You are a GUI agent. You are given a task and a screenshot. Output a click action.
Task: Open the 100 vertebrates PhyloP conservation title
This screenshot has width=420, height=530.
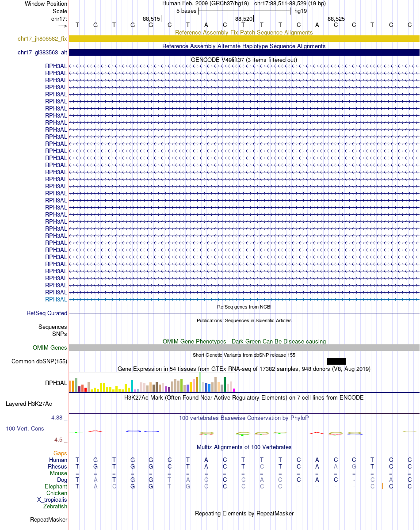pyautogui.click(x=244, y=418)
